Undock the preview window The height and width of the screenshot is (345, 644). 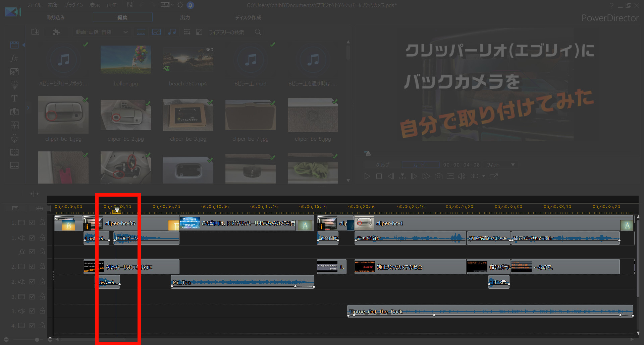(494, 176)
